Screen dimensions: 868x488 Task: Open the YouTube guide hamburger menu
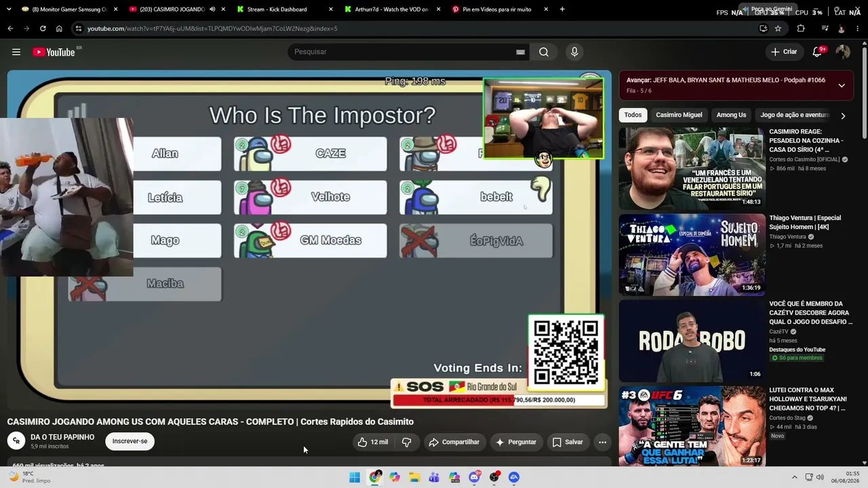(x=16, y=52)
